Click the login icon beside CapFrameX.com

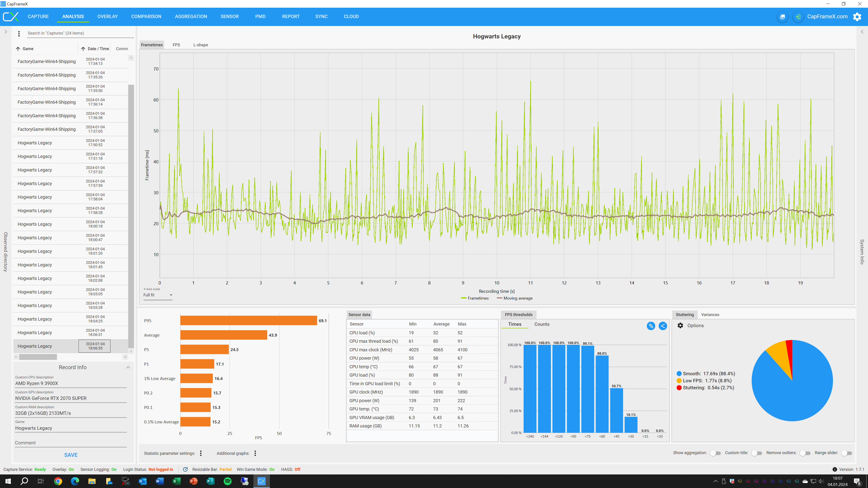point(798,16)
